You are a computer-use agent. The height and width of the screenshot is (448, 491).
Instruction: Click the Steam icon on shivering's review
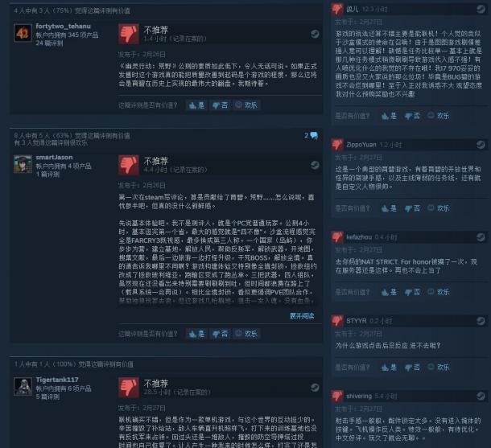click(x=481, y=396)
